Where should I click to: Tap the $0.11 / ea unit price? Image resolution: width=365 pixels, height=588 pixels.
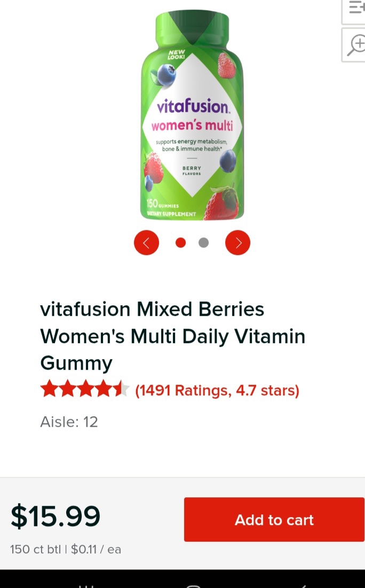(96, 550)
